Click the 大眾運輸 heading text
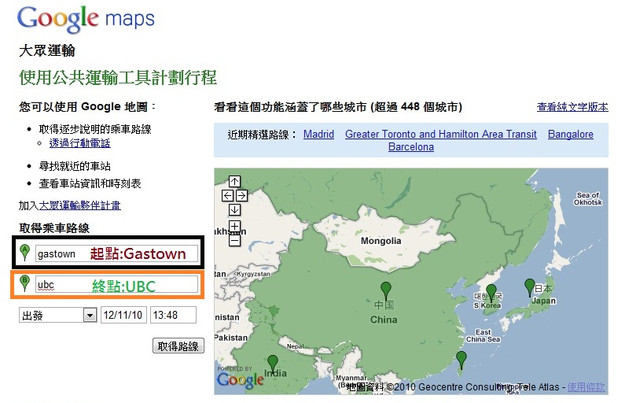640x403 pixels. [47, 51]
